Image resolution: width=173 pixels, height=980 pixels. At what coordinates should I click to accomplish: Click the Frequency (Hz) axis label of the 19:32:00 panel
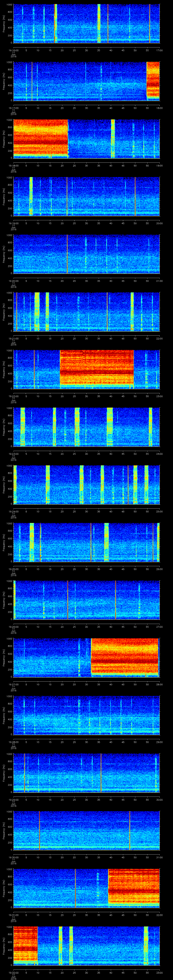4,946
